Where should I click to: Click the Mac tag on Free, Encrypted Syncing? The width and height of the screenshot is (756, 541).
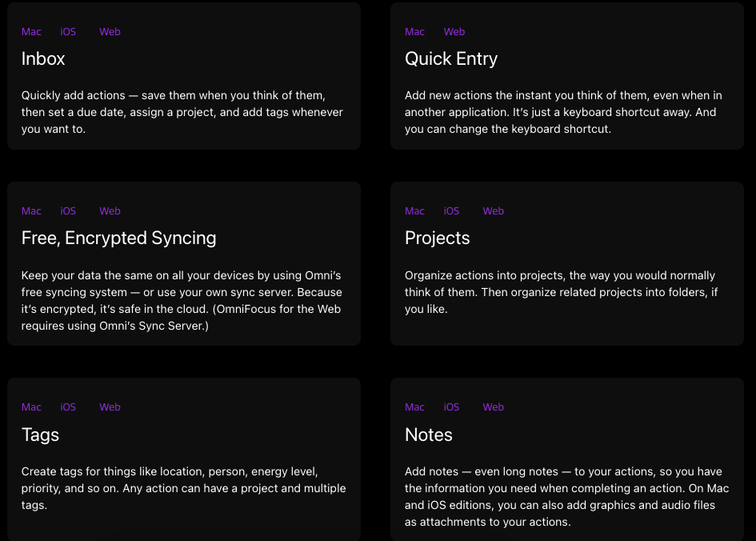point(30,210)
